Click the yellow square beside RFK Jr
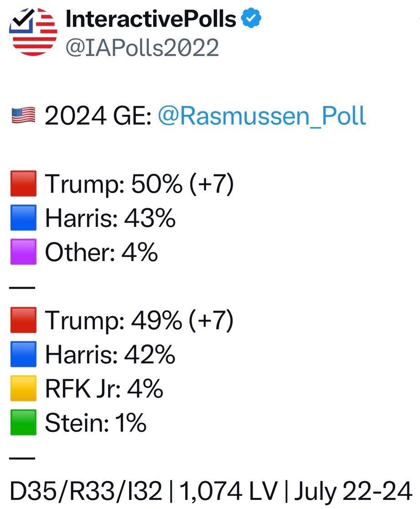Image resolution: width=420 pixels, height=509 pixels. (x=23, y=389)
